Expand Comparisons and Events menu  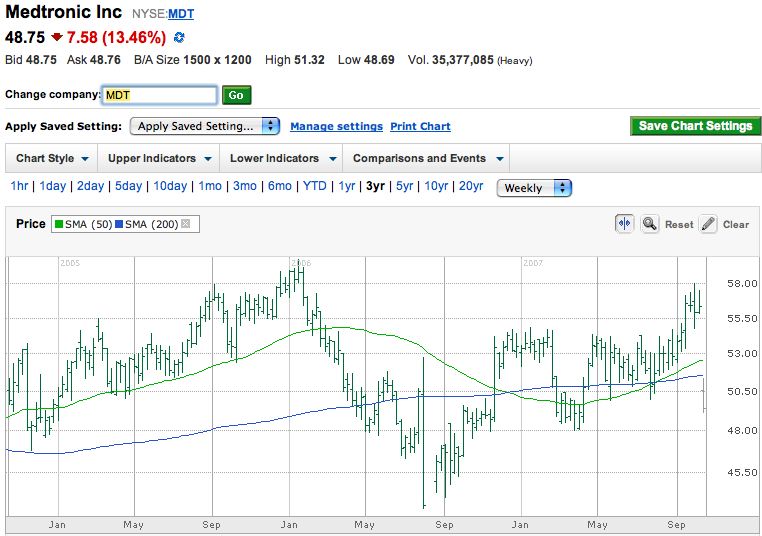427,159
